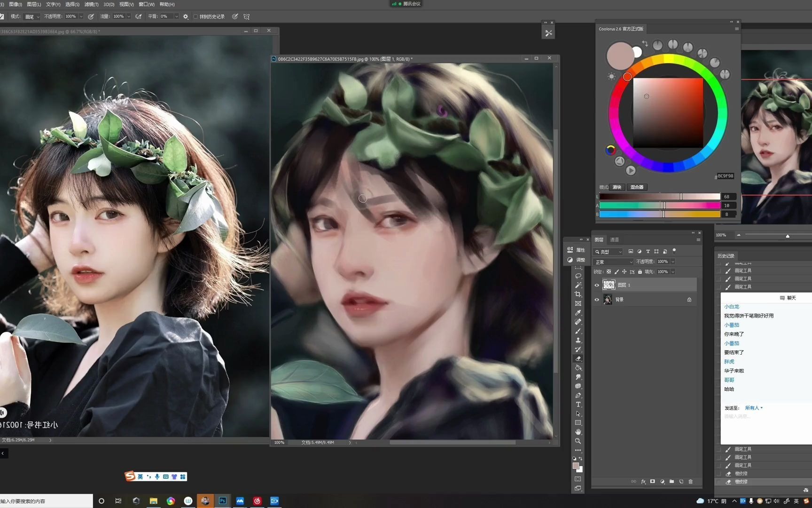Select the Zoom tool
Image resolution: width=812 pixels, height=508 pixels.
click(x=578, y=441)
